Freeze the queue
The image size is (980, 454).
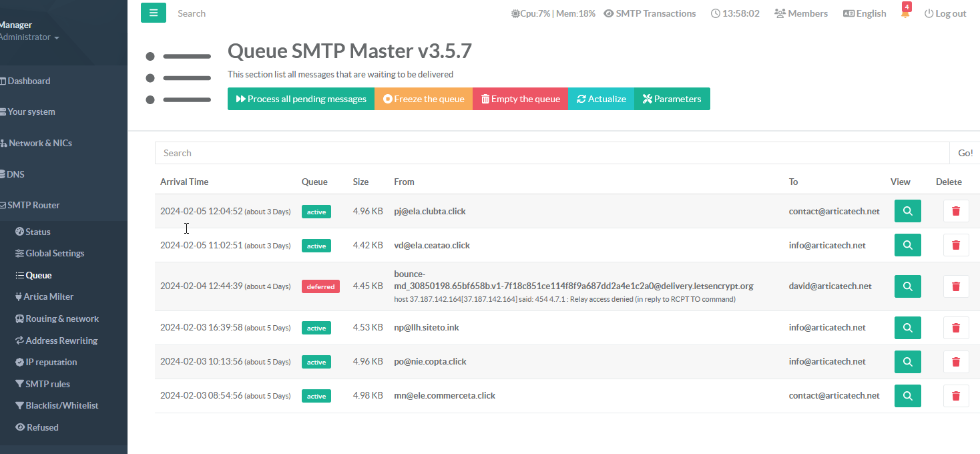pos(423,99)
